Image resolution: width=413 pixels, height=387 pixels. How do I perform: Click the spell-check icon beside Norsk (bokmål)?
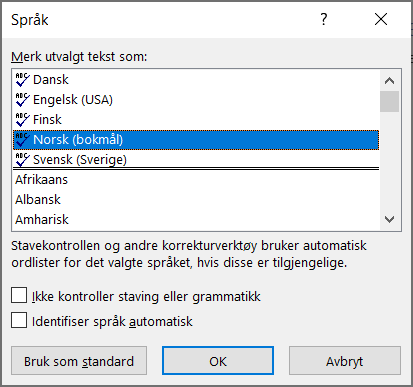[x=22, y=140]
